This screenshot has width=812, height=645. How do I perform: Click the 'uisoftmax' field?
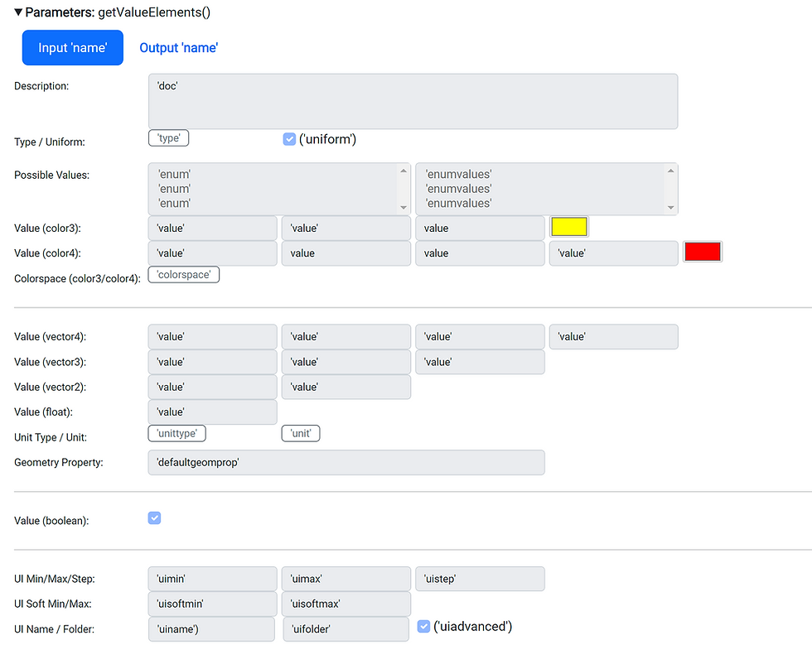pyautogui.click(x=346, y=604)
